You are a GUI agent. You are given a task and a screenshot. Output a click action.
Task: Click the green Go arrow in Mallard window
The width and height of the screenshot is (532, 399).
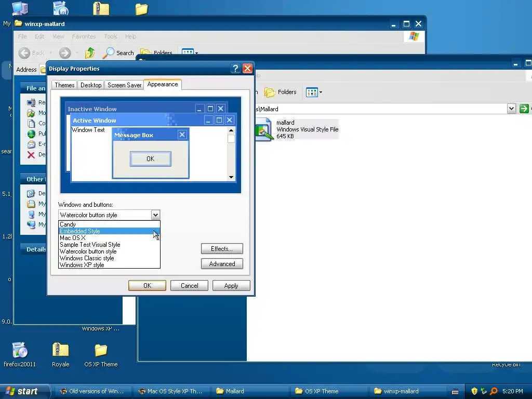coord(524,109)
